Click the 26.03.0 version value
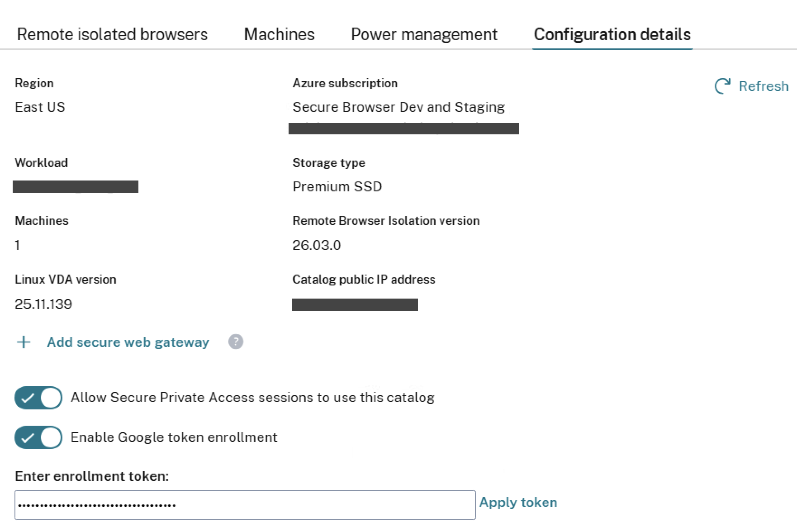797x532 pixels. point(317,245)
